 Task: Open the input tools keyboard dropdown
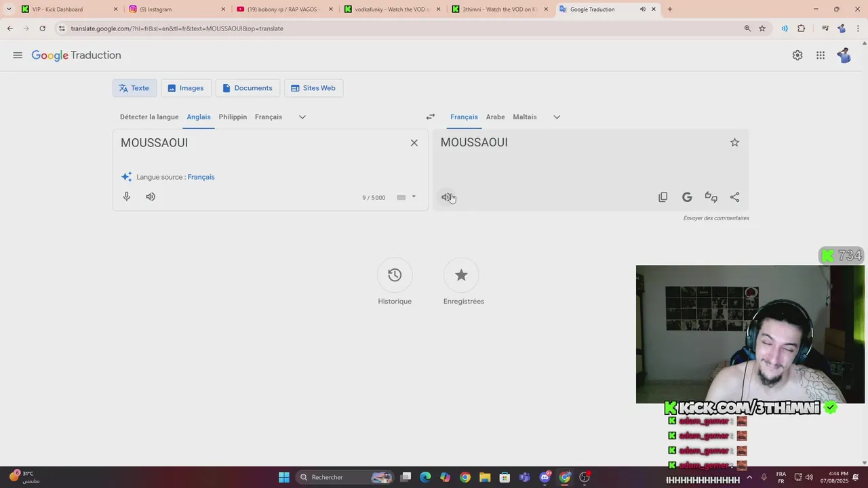pyautogui.click(x=414, y=197)
